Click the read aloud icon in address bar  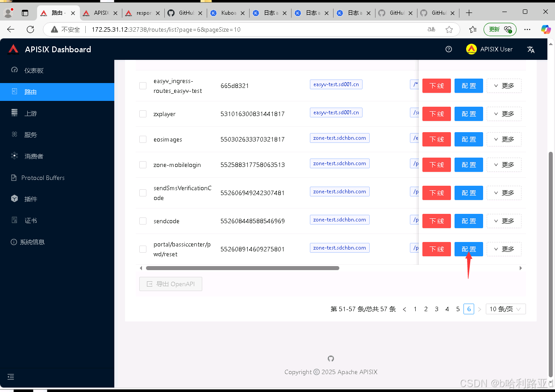(431, 29)
